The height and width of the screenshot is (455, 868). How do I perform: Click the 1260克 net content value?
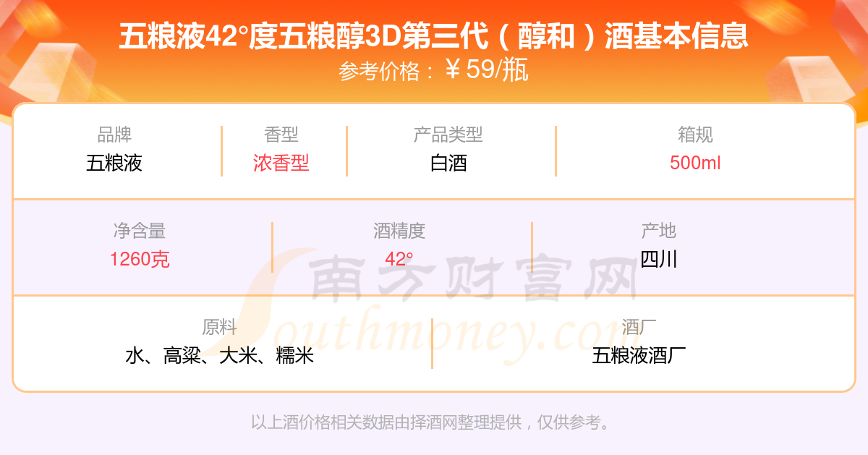pos(140,259)
